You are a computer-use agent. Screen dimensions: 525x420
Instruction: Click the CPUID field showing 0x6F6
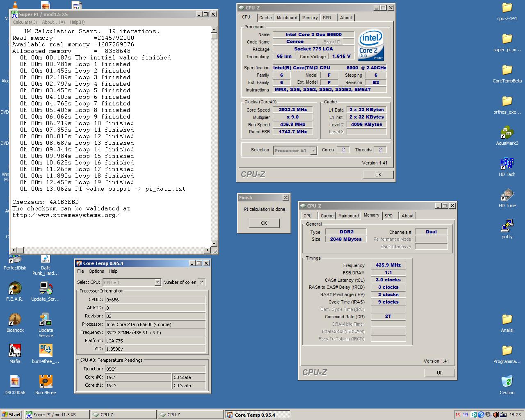tap(155, 300)
